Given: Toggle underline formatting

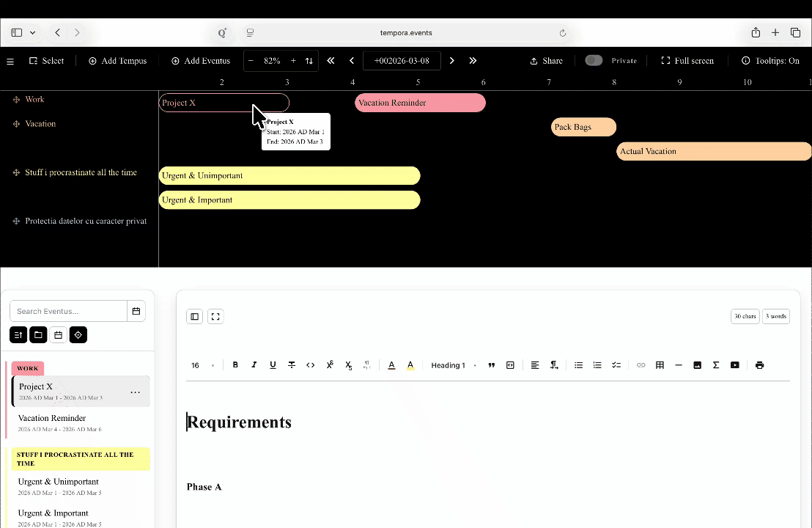Looking at the screenshot, I should pyautogui.click(x=273, y=364).
